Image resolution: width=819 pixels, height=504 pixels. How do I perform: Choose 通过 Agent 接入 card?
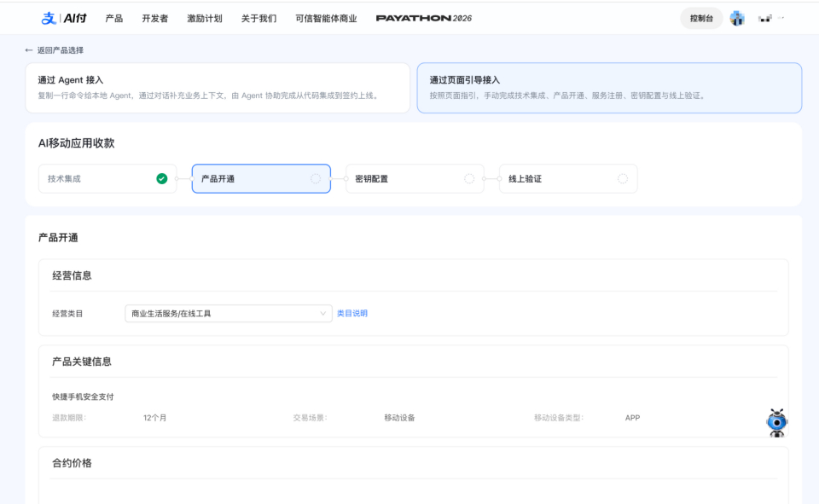click(218, 88)
